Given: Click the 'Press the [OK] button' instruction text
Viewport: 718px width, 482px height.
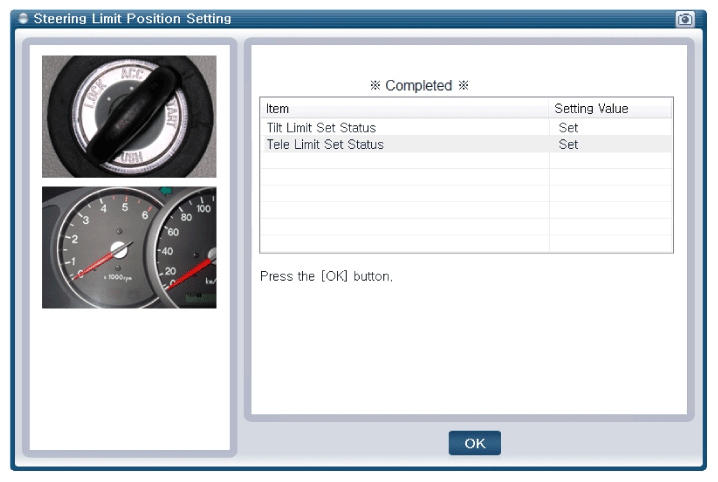Looking at the screenshot, I should [x=326, y=275].
